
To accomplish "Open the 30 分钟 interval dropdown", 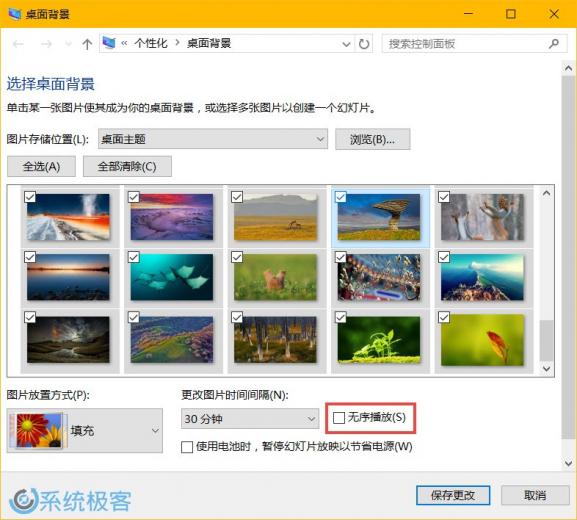I will tap(250, 419).
